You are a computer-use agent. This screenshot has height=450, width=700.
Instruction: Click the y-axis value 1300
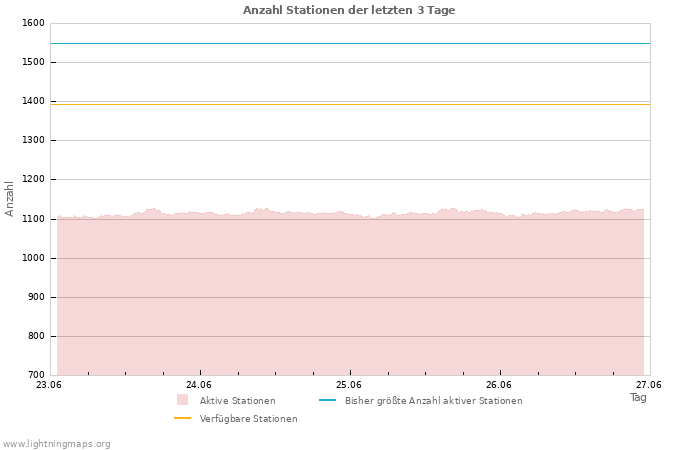pos(33,140)
